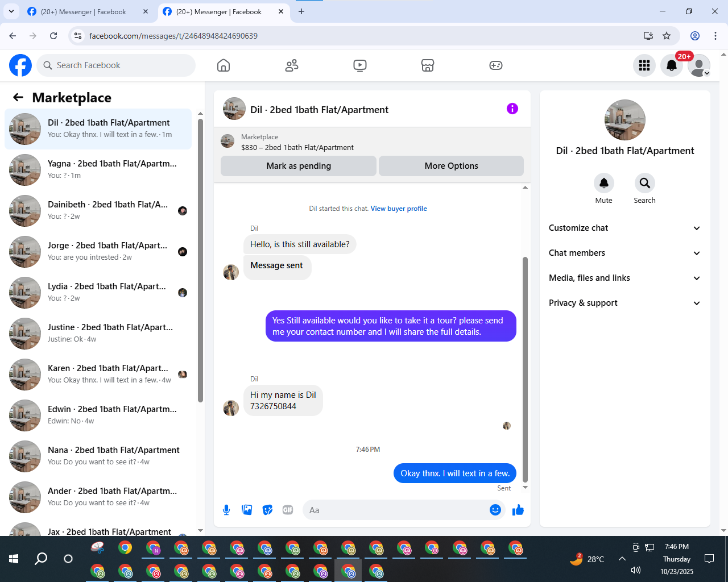
Task: Open Karen conversation
Action: click(x=98, y=375)
